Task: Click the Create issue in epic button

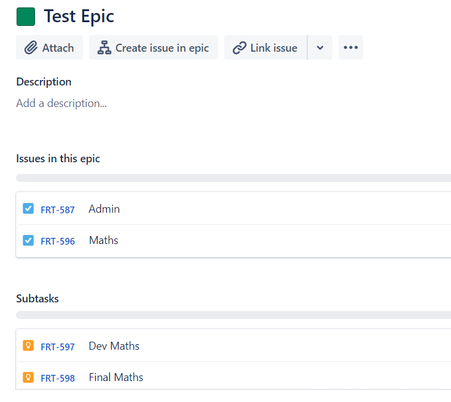Action: click(x=153, y=47)
